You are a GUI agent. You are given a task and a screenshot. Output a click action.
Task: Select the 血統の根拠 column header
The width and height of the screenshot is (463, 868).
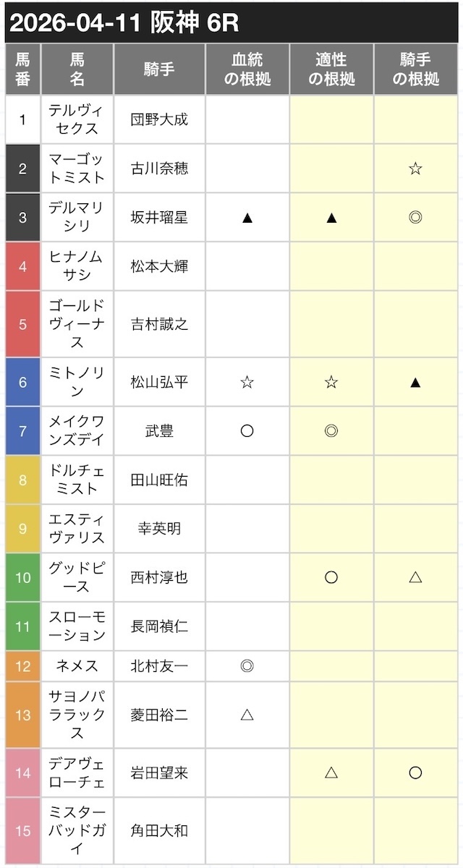(x=247, y=70)
